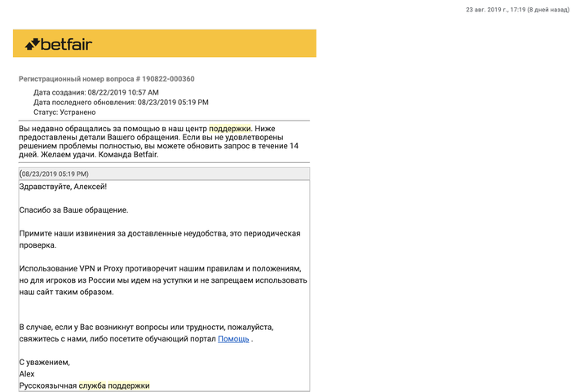This screenshot has width=571, height=392.
Task: Click the text Желаем удачи. Команда Betfair.
Action: coord(100,155)
